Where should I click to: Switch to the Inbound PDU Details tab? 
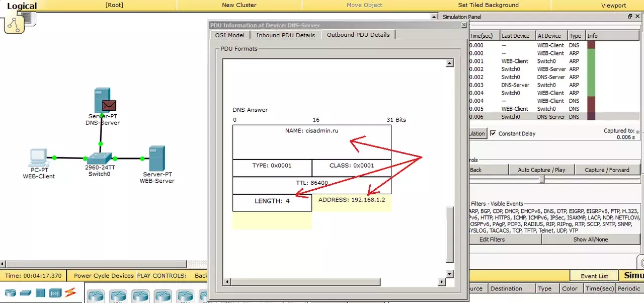click(x=285, y=35)
